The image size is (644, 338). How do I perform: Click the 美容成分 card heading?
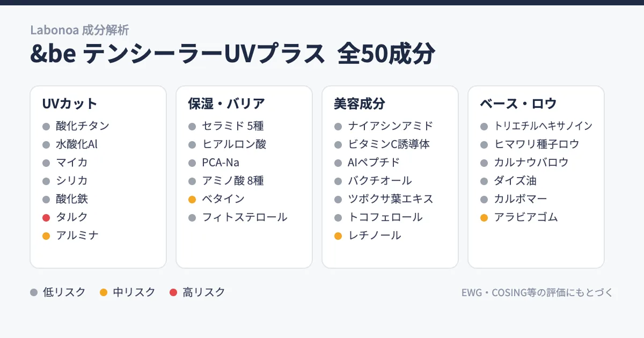(x=360, y=104)
